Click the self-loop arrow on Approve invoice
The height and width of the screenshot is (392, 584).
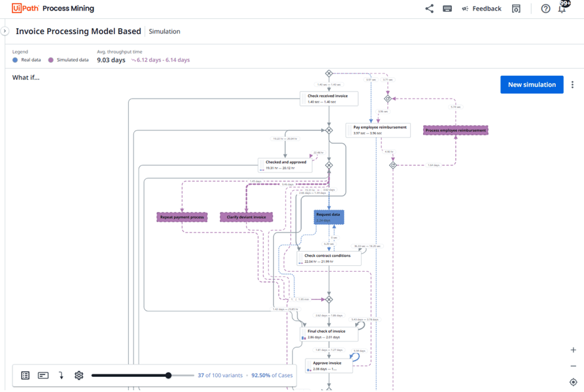click(355, 357)
